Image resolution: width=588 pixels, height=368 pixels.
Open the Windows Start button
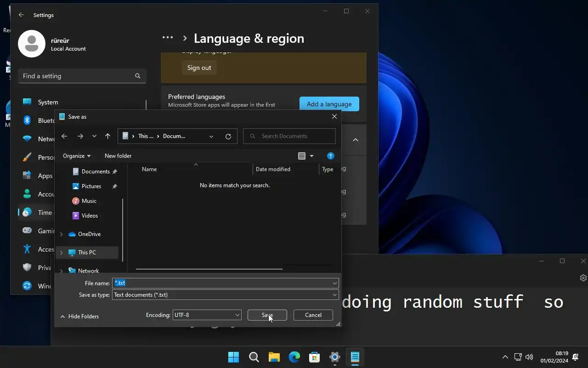[x=233, y=357]
